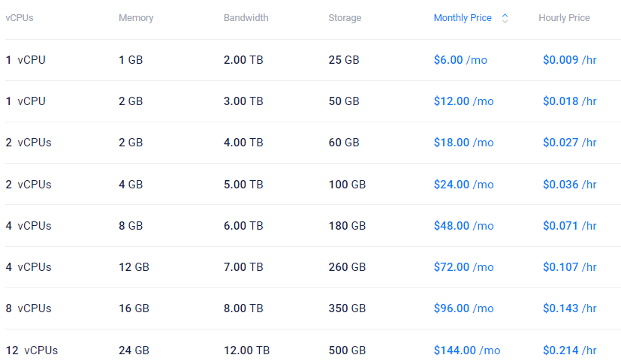
Task: Choose the $96.00 /mo plan price
Action: [463, 308]
